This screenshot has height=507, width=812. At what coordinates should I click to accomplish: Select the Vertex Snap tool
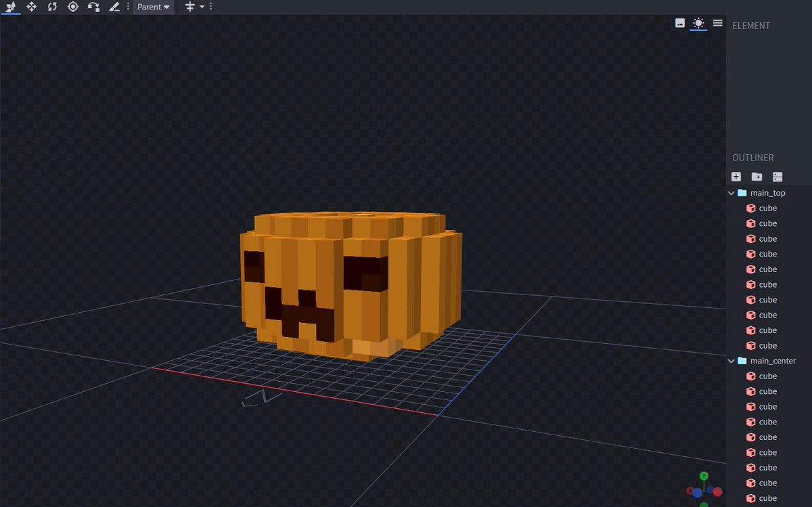(x=93, y=7)
